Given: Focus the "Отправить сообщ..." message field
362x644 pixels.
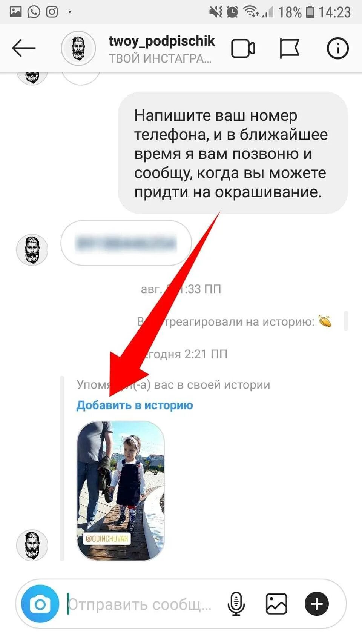Looking at the screenshot, I should pos(140,604).
